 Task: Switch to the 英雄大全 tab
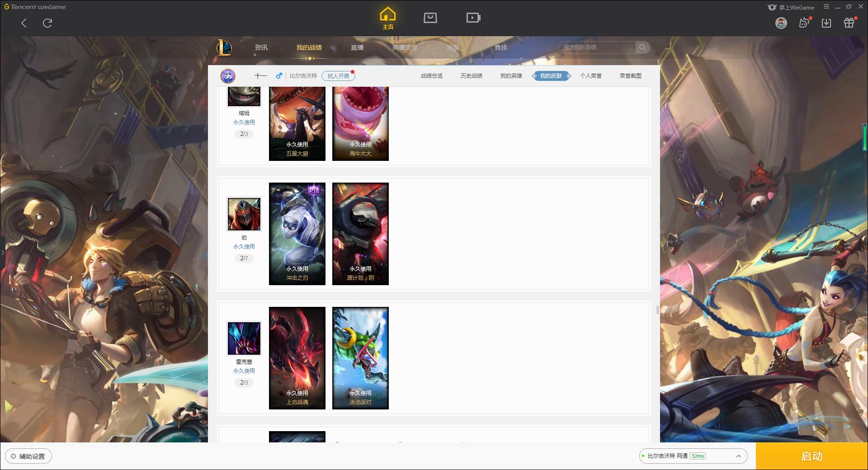click(x=405, y=47)
